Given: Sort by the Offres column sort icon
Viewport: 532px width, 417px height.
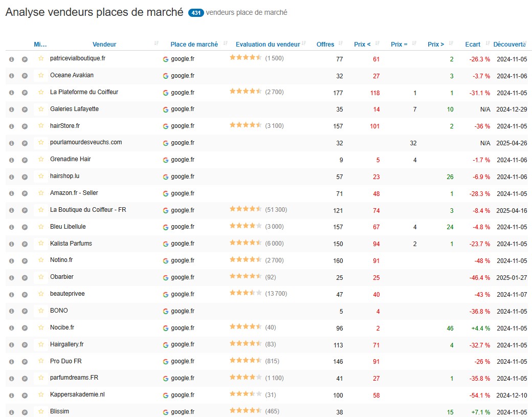Looking at the screenshot, I should [341, 43].
